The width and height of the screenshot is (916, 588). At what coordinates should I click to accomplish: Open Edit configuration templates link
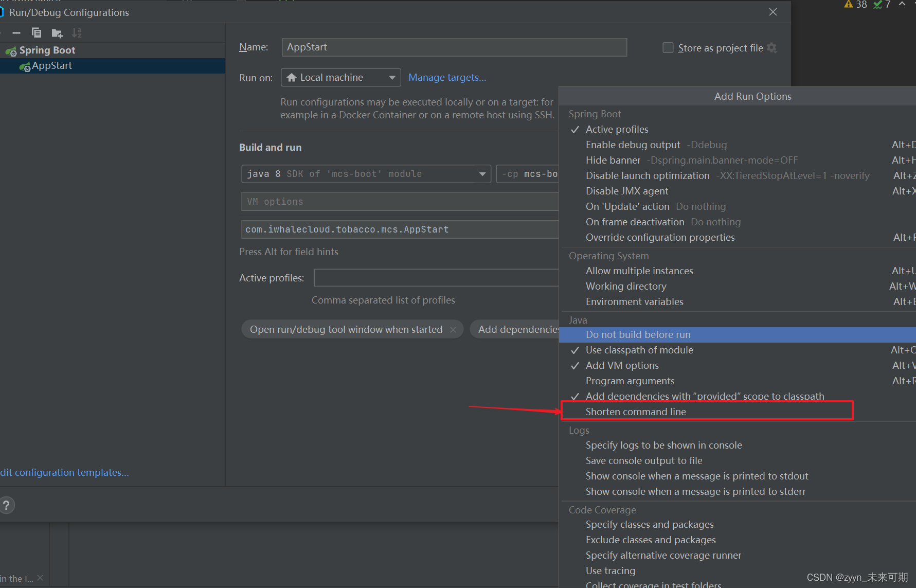click(64, 472)
